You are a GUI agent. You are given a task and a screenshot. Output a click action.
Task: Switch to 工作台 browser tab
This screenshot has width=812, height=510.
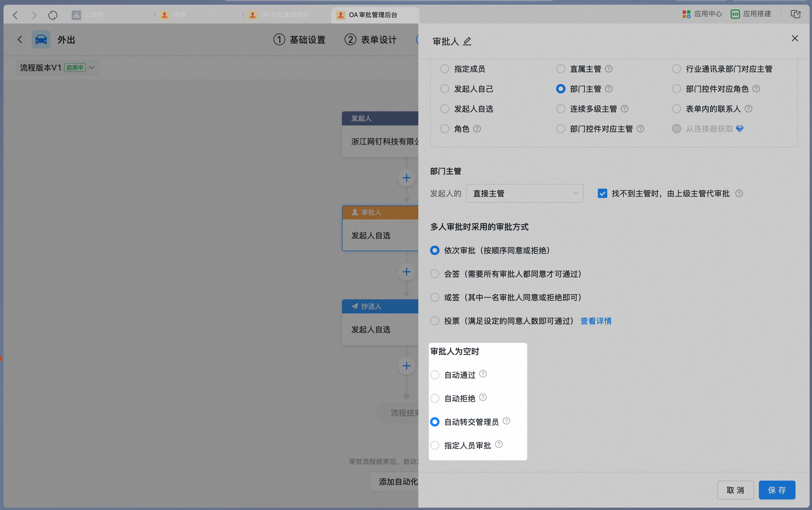click(x=88, y=15)
